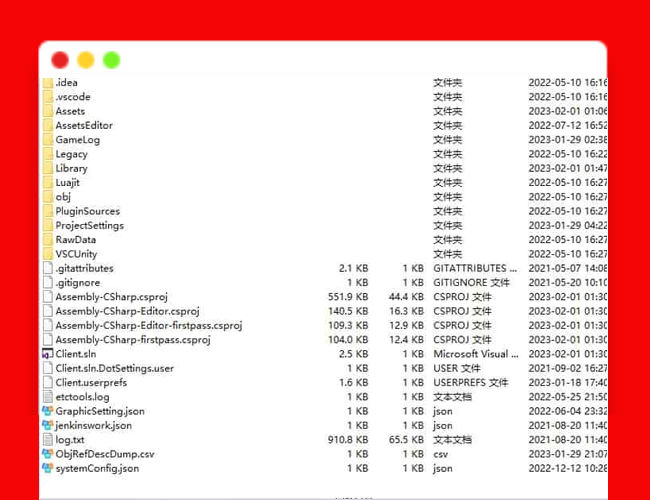This screenshot has height=500, width=650.
Task: Click the green maximize window button
Action: click(x=111, y=60)
